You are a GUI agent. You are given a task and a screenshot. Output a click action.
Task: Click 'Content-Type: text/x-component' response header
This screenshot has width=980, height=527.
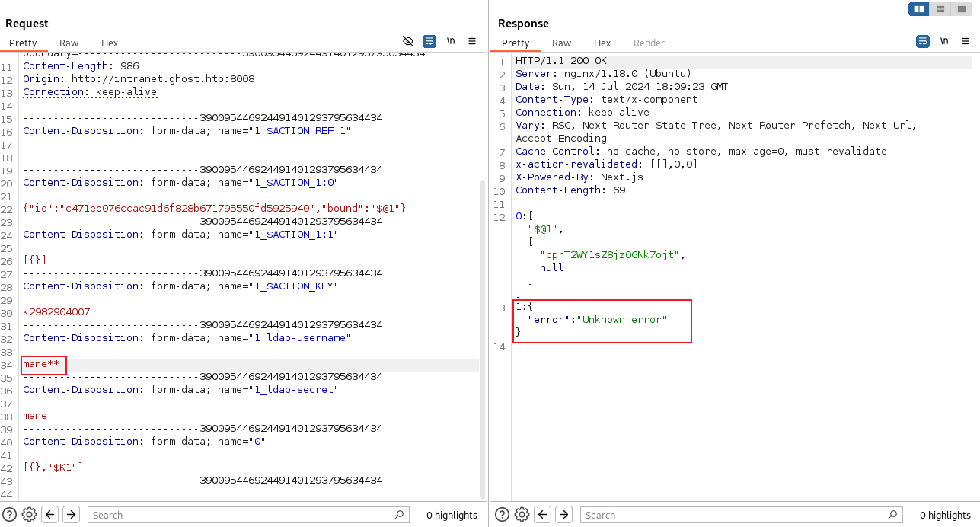607,100
